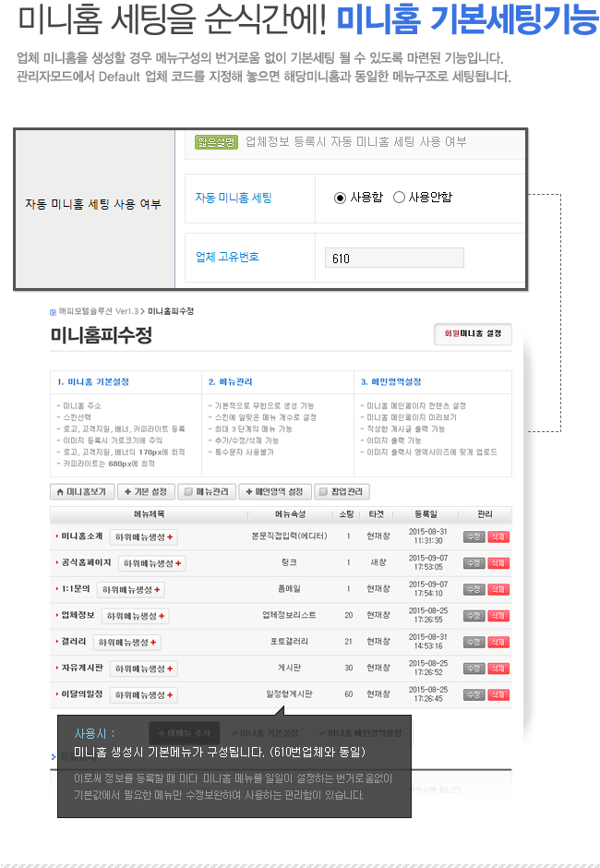The width and height of the screenshot is (600, 868).
Task: Click 삭제 button for 미니홈소개 row
Action: tap(498, 537)
